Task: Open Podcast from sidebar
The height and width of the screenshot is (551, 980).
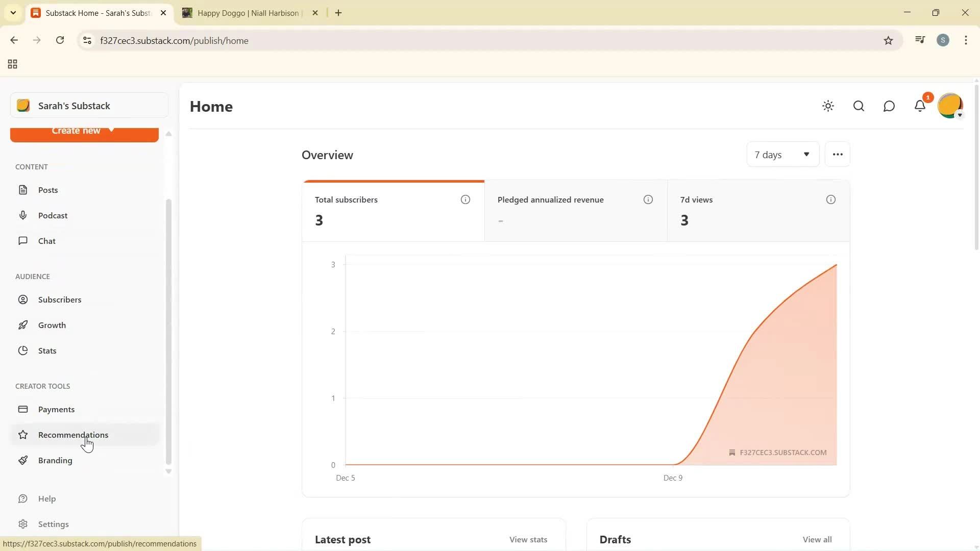Action: pyautogui.click(x=53, y=215)
